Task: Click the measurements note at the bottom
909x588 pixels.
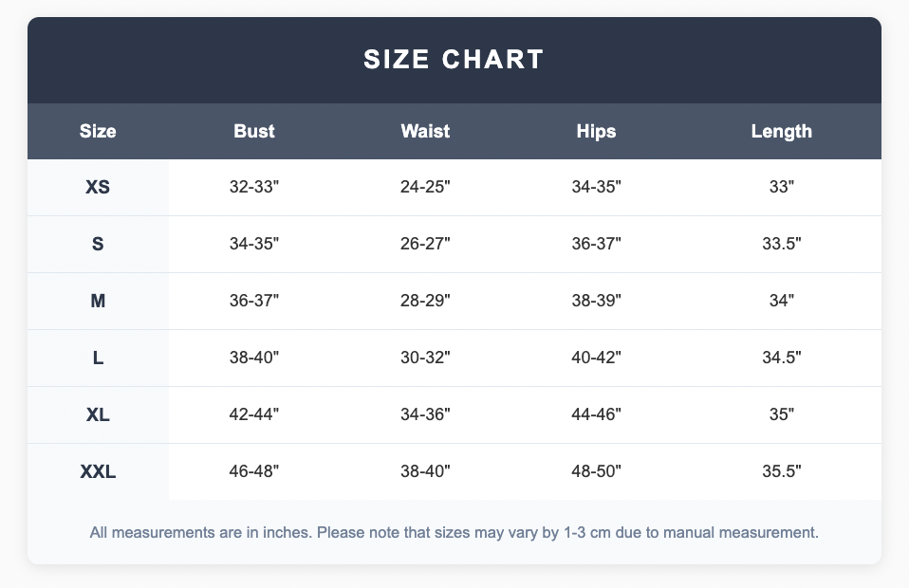Action: click(x=454, y=533)
